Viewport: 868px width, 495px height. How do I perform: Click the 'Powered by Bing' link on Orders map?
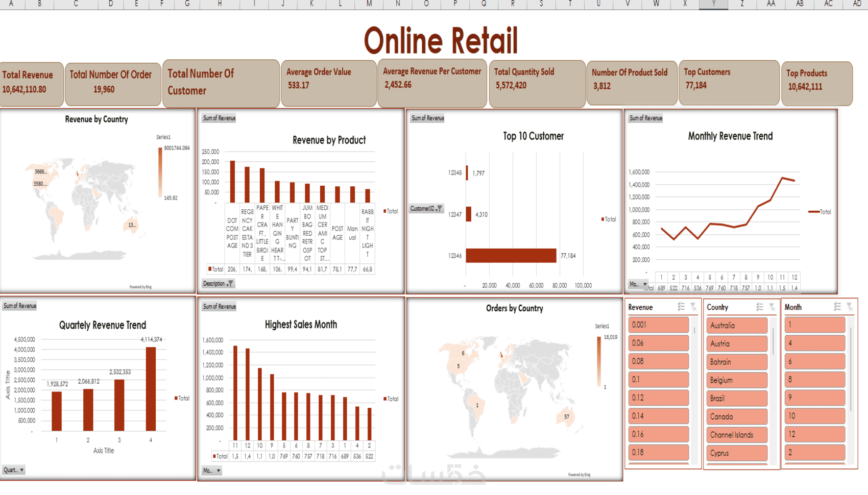580,475
